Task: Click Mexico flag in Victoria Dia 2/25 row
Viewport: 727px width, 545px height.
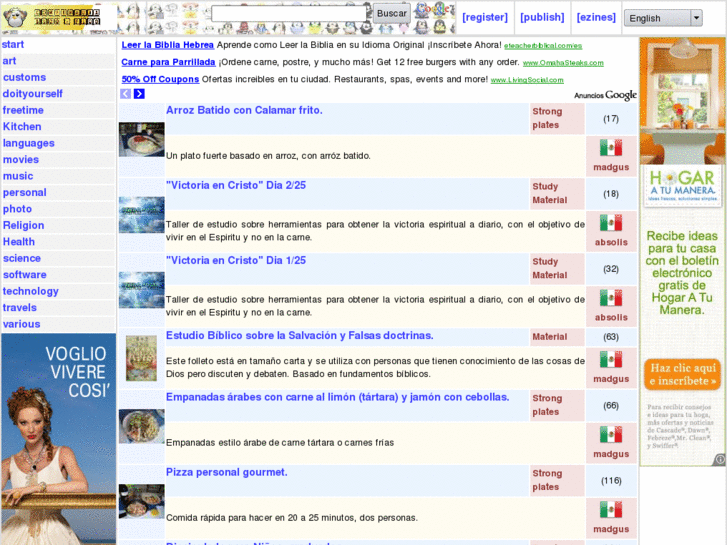Action: click(611, 223)
